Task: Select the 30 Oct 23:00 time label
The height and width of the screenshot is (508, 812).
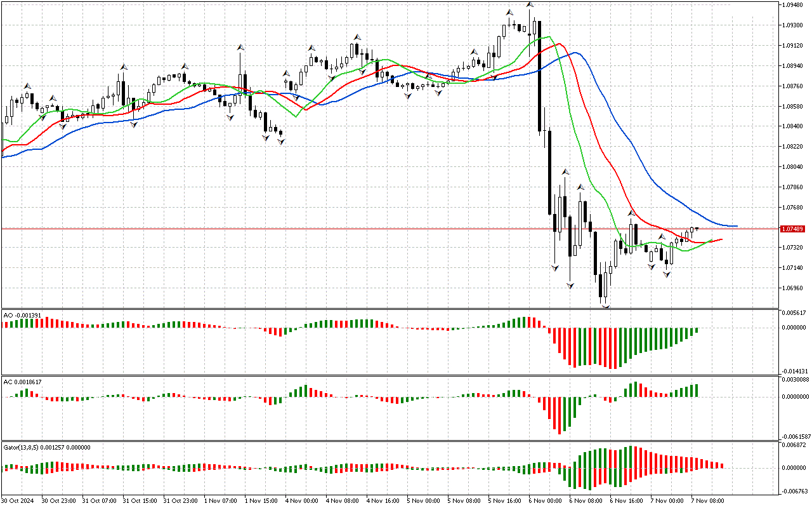Action: click(x=58, y=501)
